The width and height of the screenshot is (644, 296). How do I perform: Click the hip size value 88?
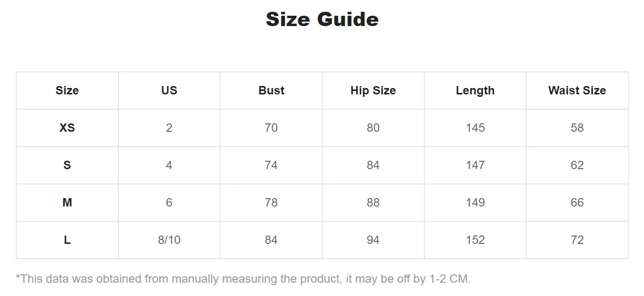pyautogui.click(x=373, y=203)
